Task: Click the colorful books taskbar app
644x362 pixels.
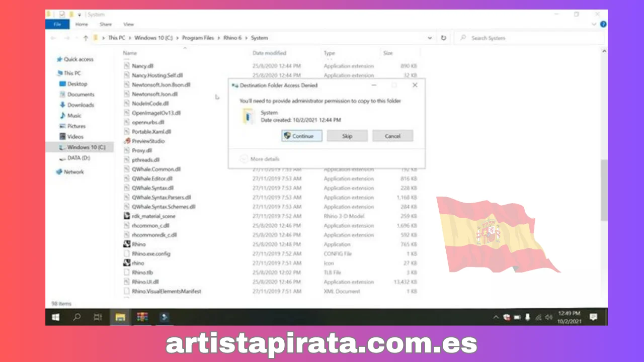Action: (x=142, y=317)
